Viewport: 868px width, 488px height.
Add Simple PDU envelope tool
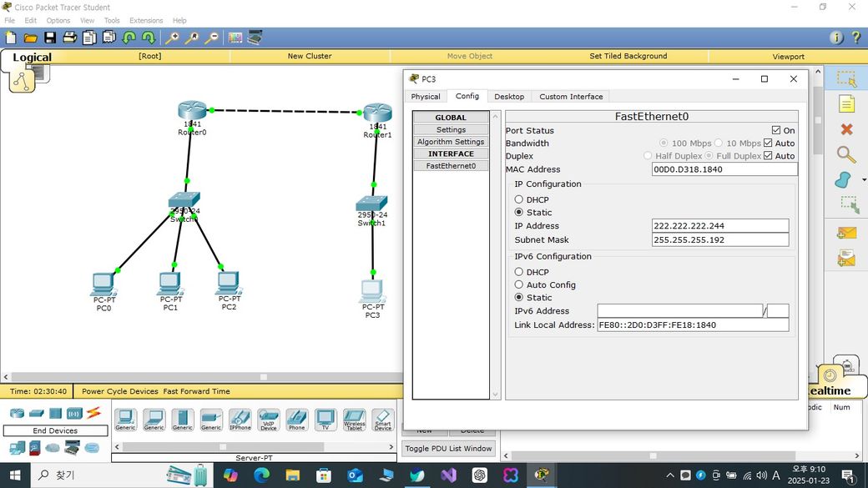click(846, 234)
